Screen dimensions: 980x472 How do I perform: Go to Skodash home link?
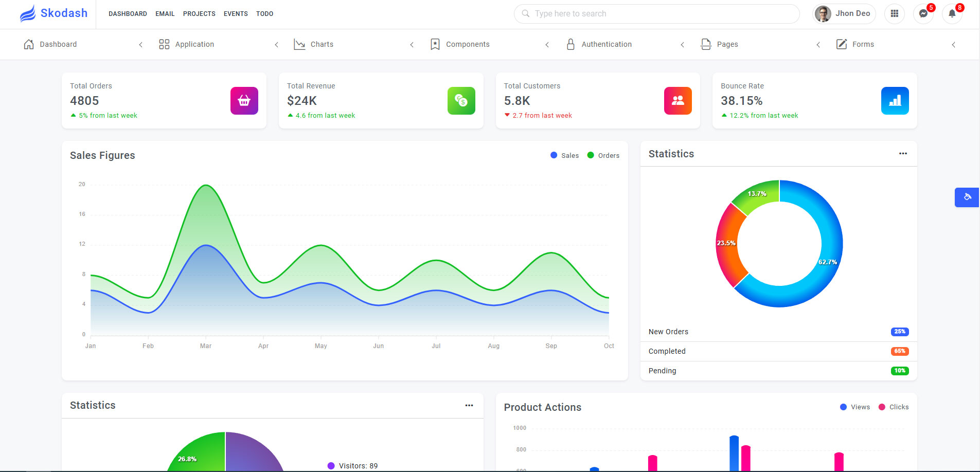click(x=54, y=13)
